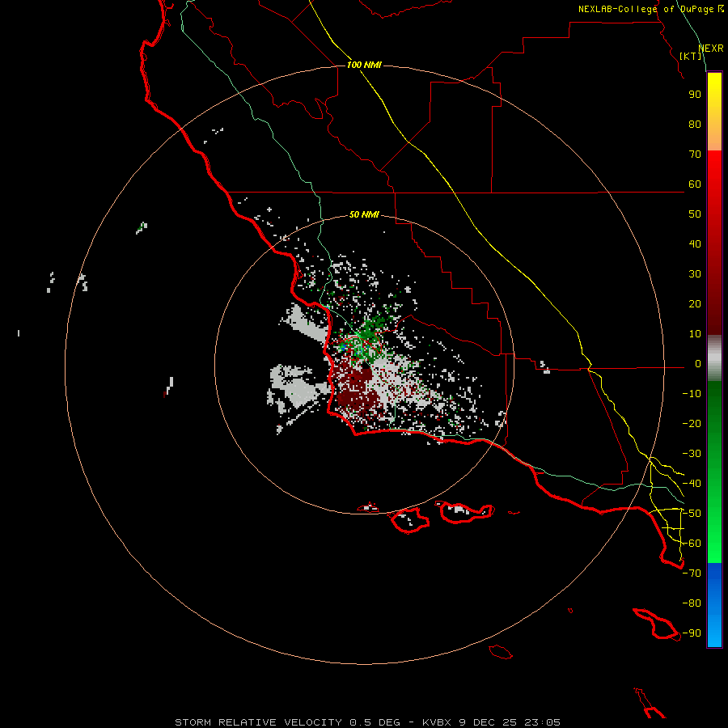Click the 9 DEC 25 date text
The width and height of the screenshot is (728, 728).
[x=488, y=722]
